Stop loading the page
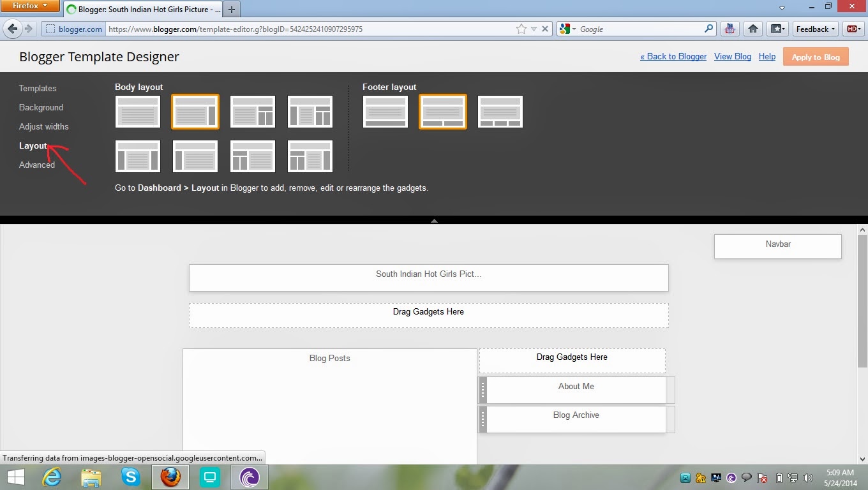The height and width of the screenshot is (490, 868). (x=546, y=29)
